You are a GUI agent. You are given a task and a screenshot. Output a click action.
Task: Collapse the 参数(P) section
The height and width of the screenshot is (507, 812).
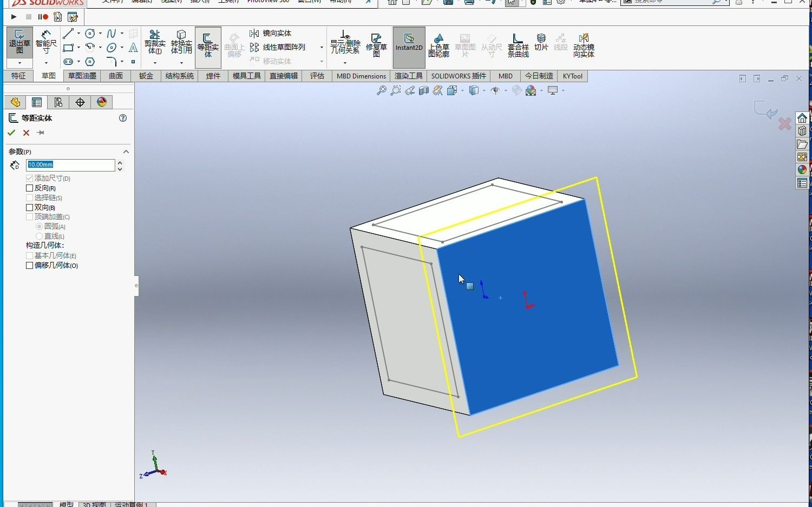(126, 152)
